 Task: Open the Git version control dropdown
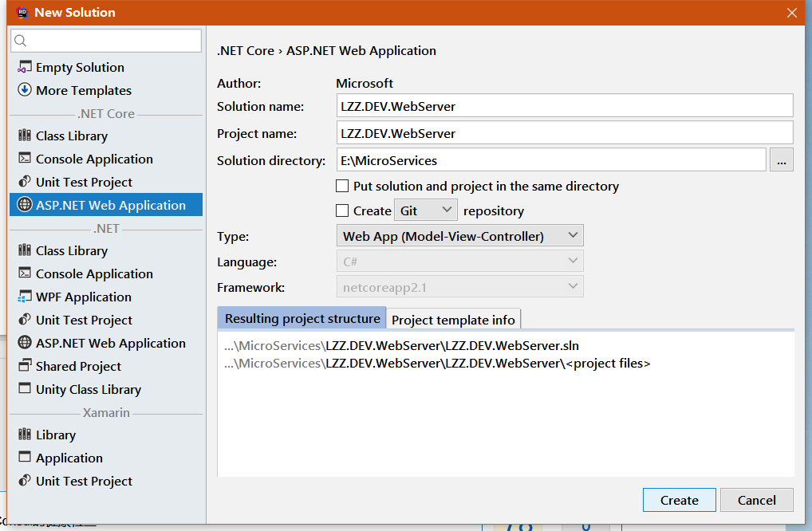click(x=426, y=210)
